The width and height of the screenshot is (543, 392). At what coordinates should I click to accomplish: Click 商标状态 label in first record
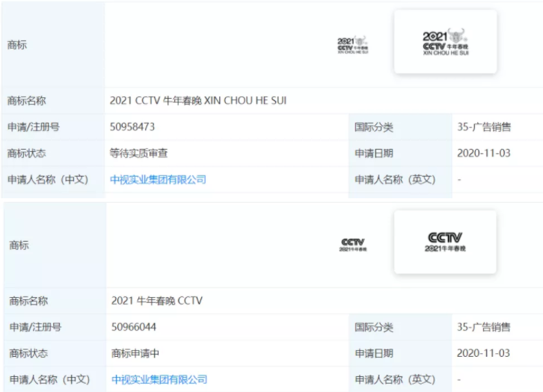click(27, 153)
